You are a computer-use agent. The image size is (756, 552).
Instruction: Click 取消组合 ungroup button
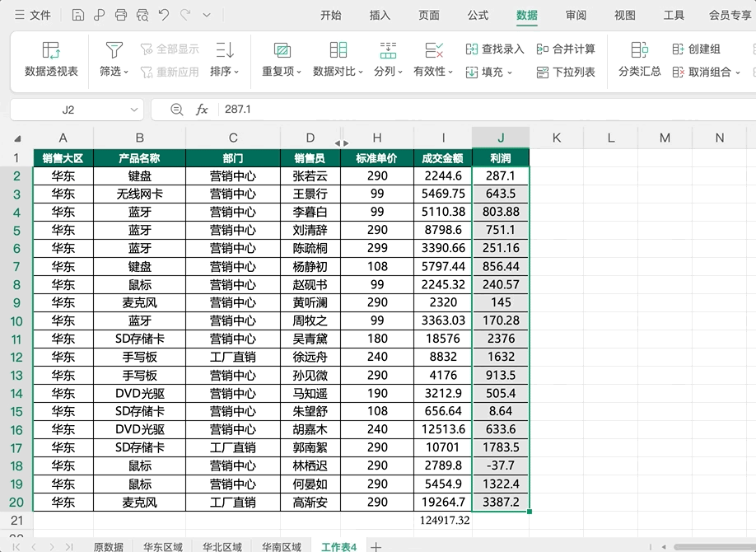click(x=702, y=73)
